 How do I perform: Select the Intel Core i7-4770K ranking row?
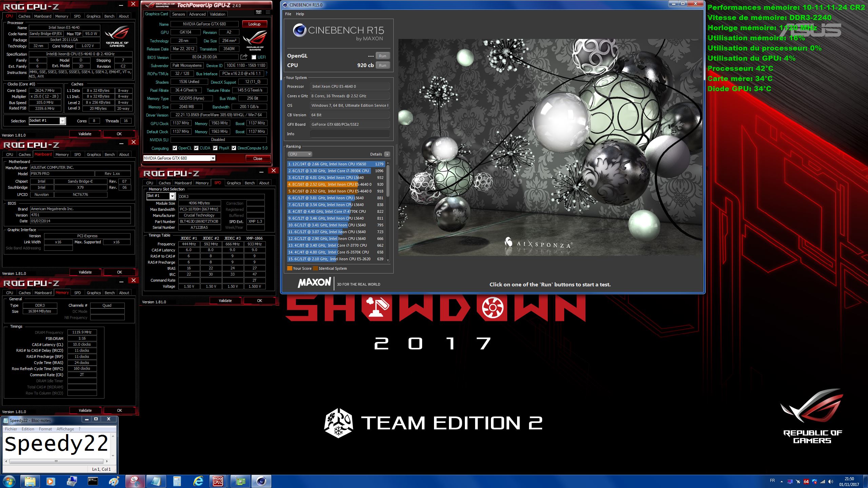(x=336, y=211)
